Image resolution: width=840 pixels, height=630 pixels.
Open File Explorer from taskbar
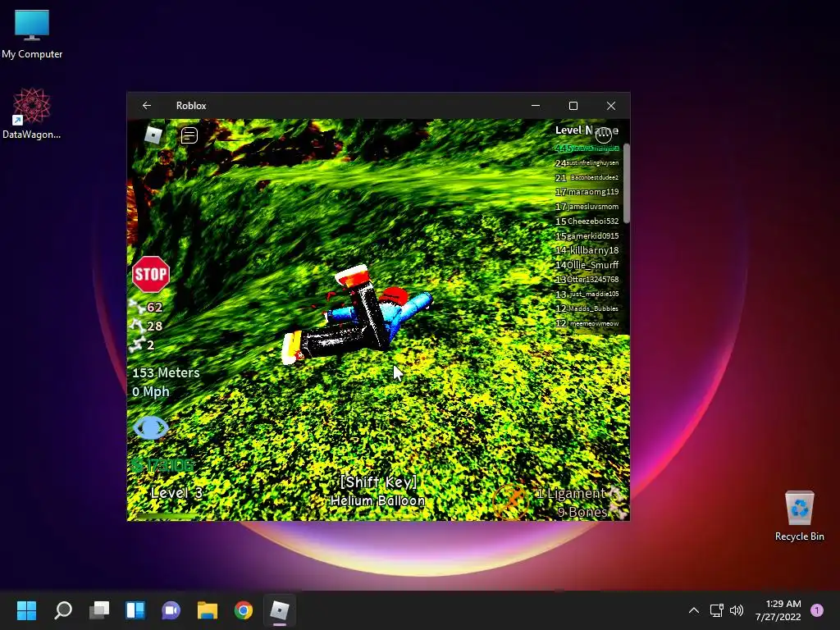tap(208, 610)
